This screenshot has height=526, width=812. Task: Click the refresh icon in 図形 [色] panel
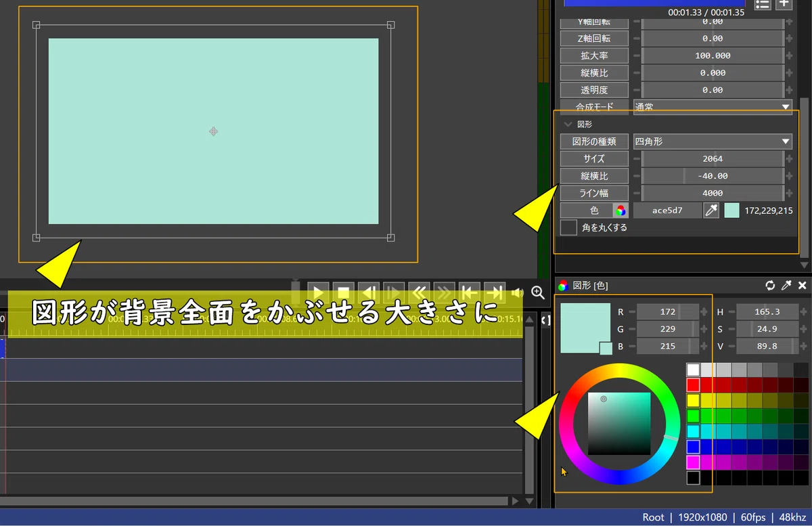[770, 285]
